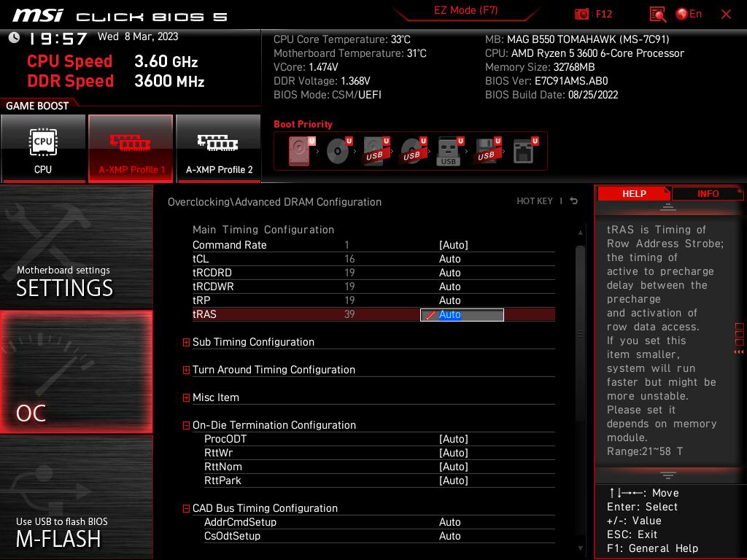Click the hard disk boot priority icon
This screenshot has width=747, height=560.
point(301,151)
